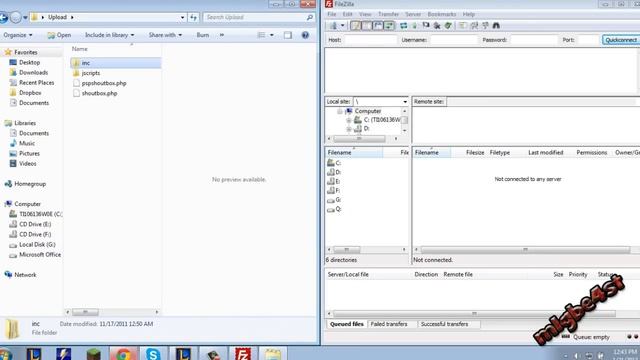Open Explorer help
Viewport: 640px width, 360px height.
click(305, 35)
